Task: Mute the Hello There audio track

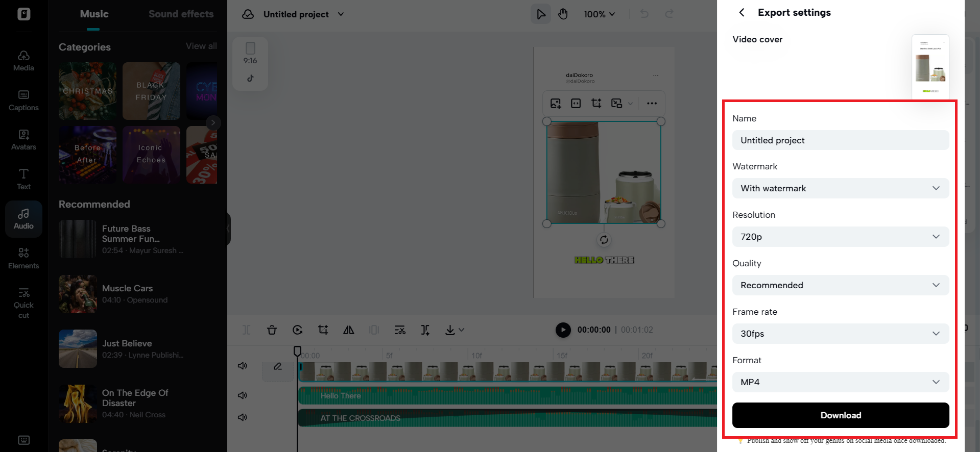Action: pyautogui.click(x=243, y=395)
